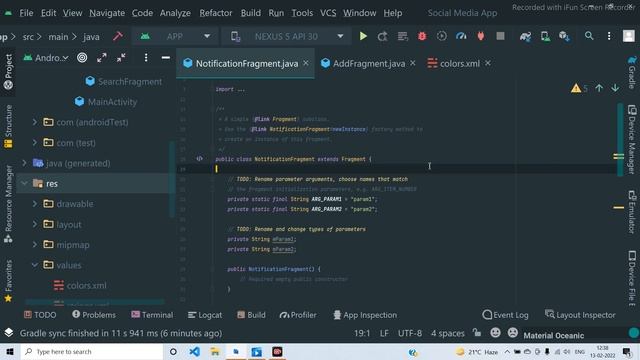
Task: Click the 4 spaces indent setting
Action: [x=448, y=333]
